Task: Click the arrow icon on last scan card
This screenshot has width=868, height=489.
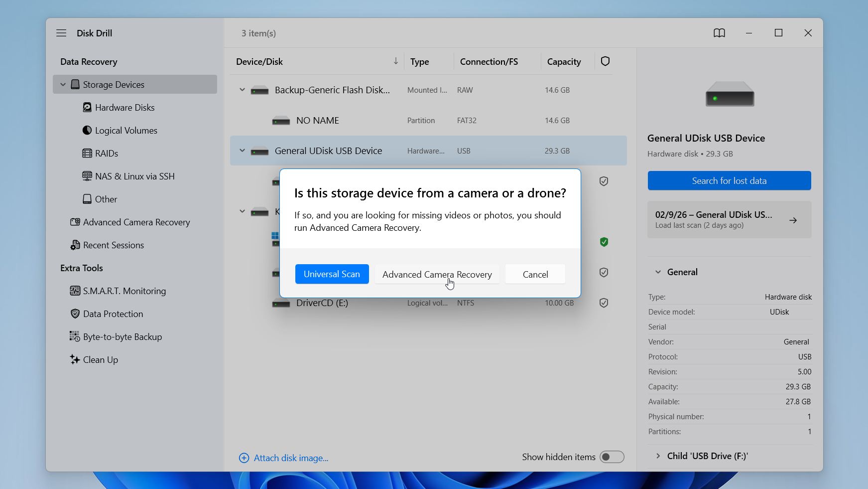Action: coord(793,220)
